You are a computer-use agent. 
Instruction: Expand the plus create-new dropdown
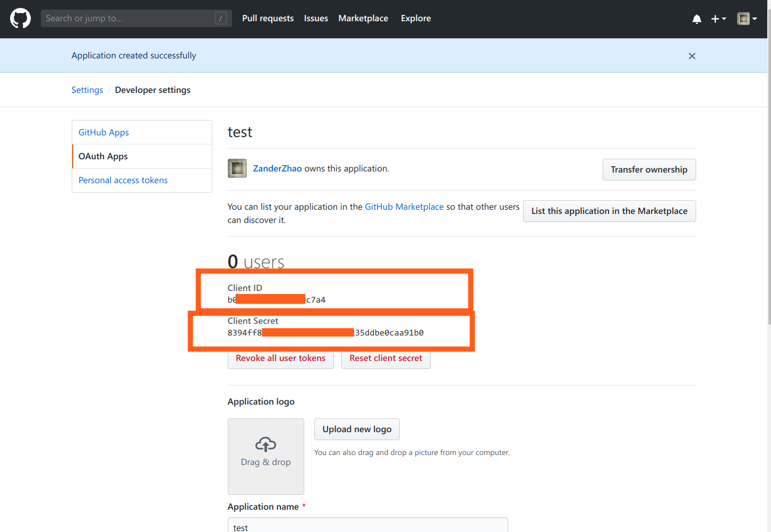point(718,19)
